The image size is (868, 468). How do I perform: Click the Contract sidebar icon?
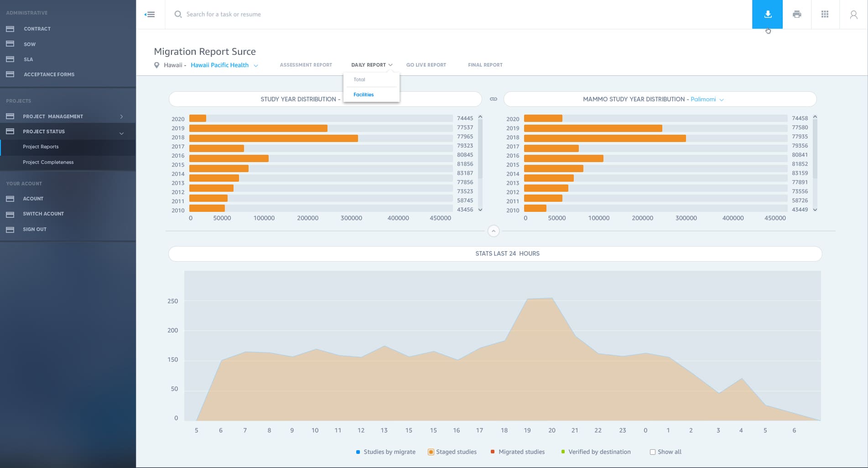coord(10,29)
